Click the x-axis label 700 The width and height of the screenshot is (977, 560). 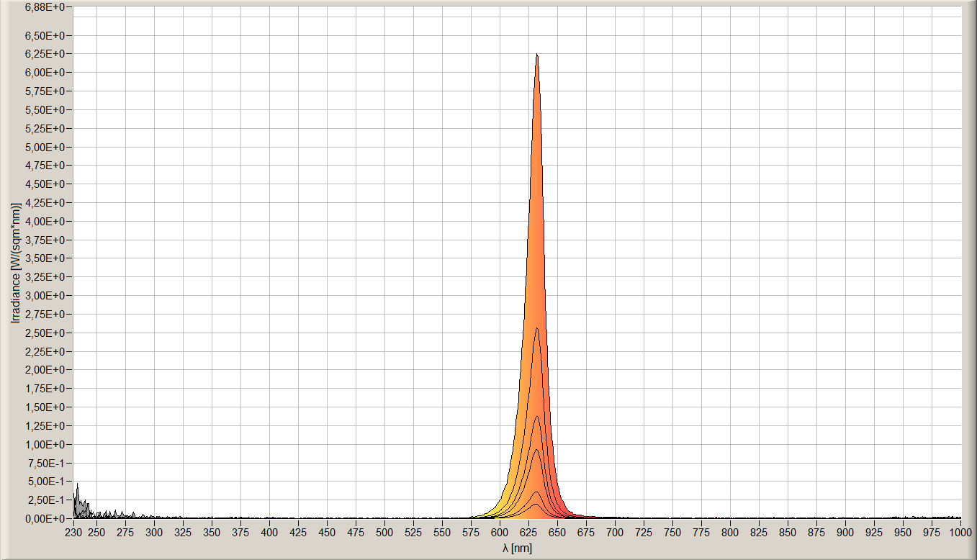click(615, 533)
